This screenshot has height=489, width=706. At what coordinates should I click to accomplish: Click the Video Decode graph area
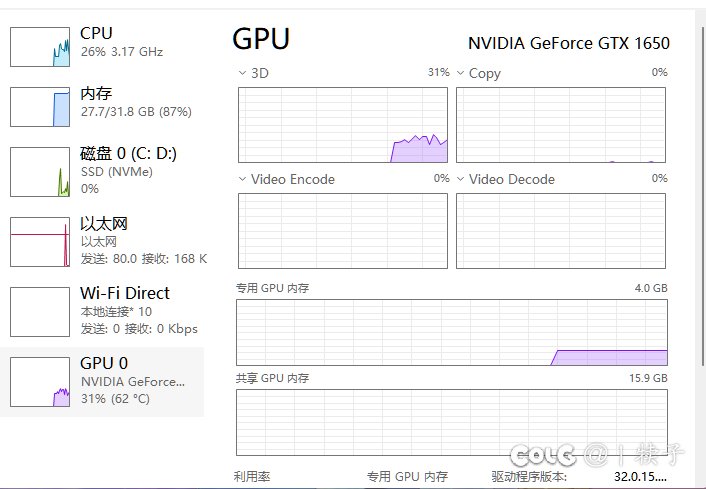(561, 231)
